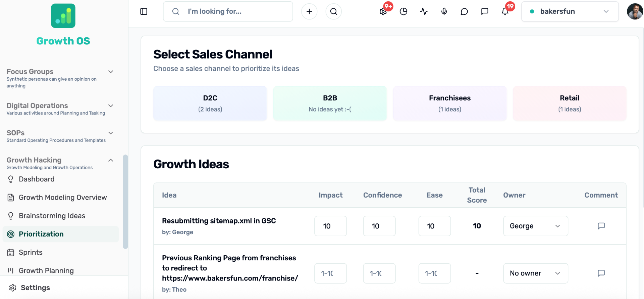Expand the SOPs section
The height and width of the screenshot is (299, 644).
coord(60,136)
